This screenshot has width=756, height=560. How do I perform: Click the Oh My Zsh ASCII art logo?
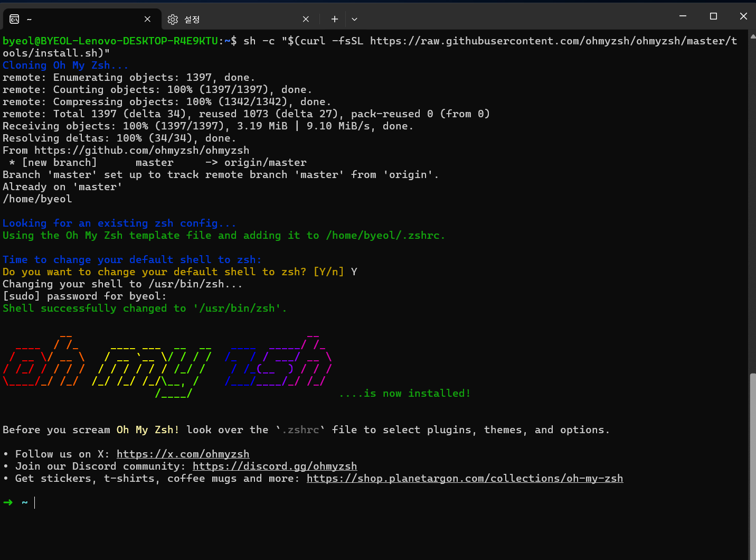tap(167, 366)
